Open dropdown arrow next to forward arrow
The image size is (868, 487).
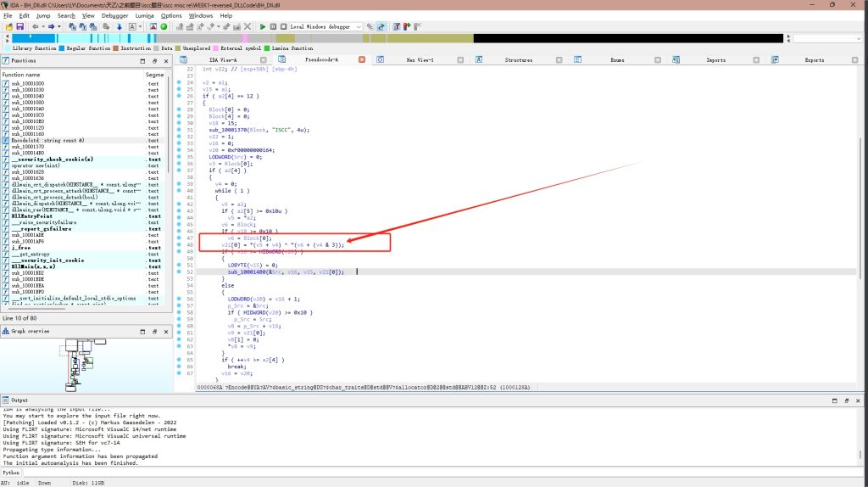point(58,26)
